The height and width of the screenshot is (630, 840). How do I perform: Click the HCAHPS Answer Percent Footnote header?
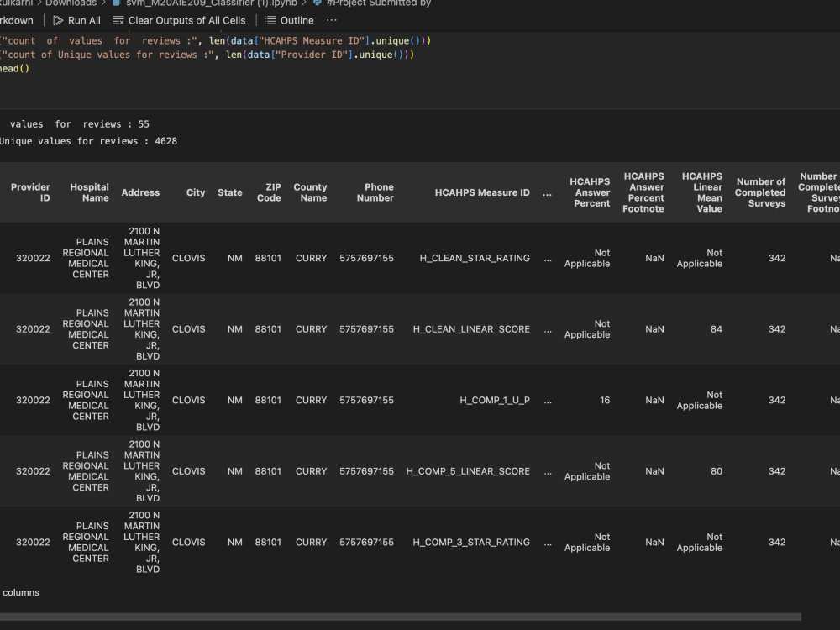(x=643, y=192)
